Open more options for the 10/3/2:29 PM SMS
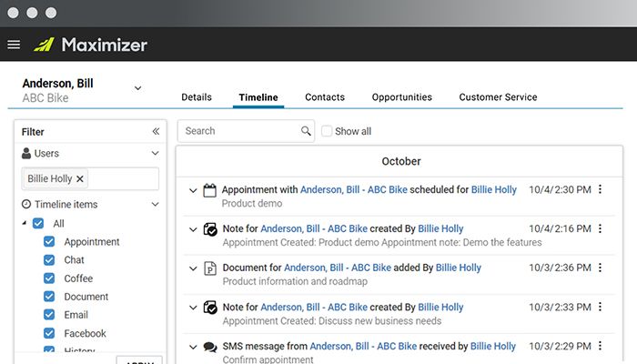 tap(600, 346)
